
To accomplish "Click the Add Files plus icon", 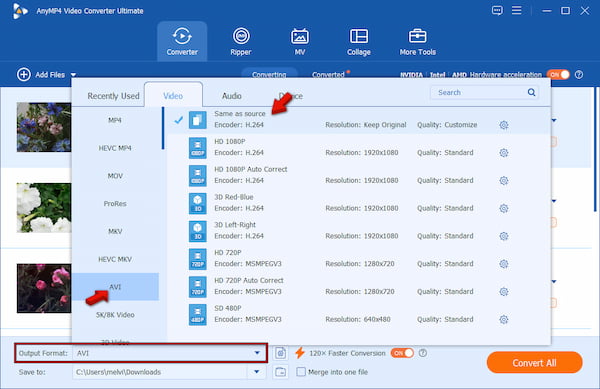I will coord(24,74).
